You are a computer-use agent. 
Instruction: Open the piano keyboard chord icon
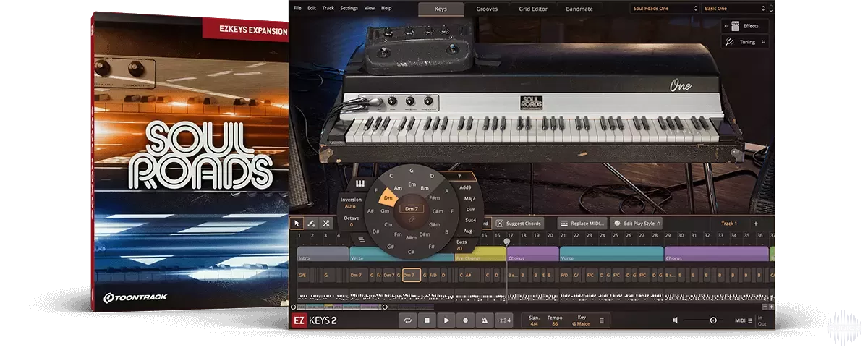click(x=361, y=182)
